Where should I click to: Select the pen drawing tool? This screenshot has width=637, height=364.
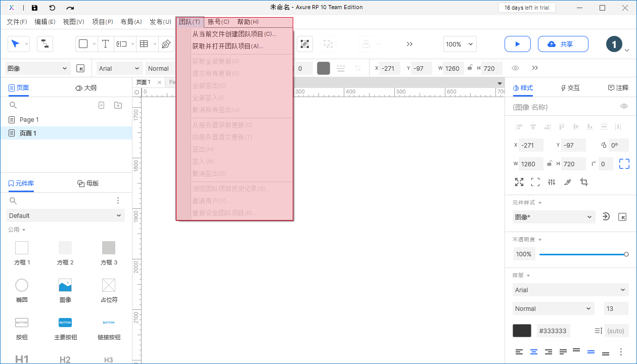pyautogui.click(x=166, y=44)
